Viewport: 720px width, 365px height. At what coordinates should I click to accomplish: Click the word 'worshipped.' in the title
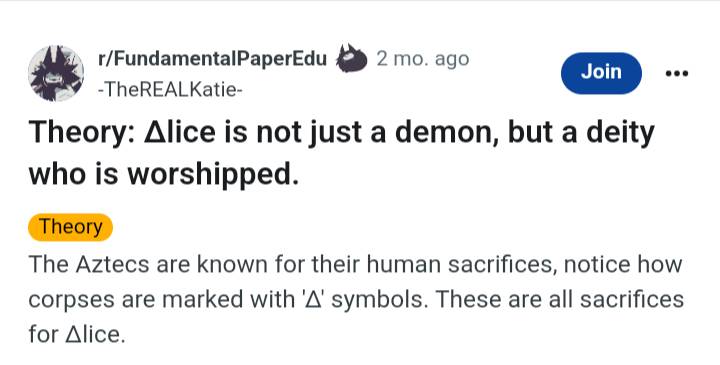pos(213,175)
